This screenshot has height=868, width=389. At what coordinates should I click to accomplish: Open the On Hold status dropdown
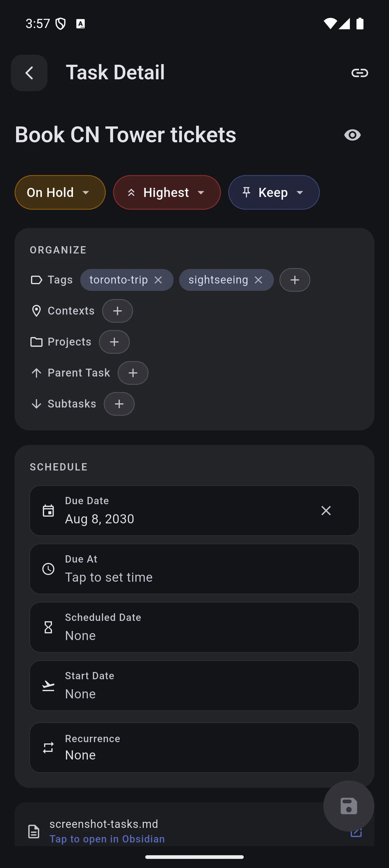click(x=60, y=192)
